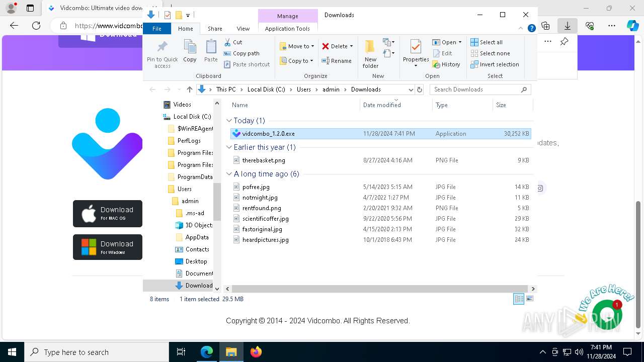Select heardpictures.jpg file
Screen dimensions: 644x362
(x=381, y=240)
